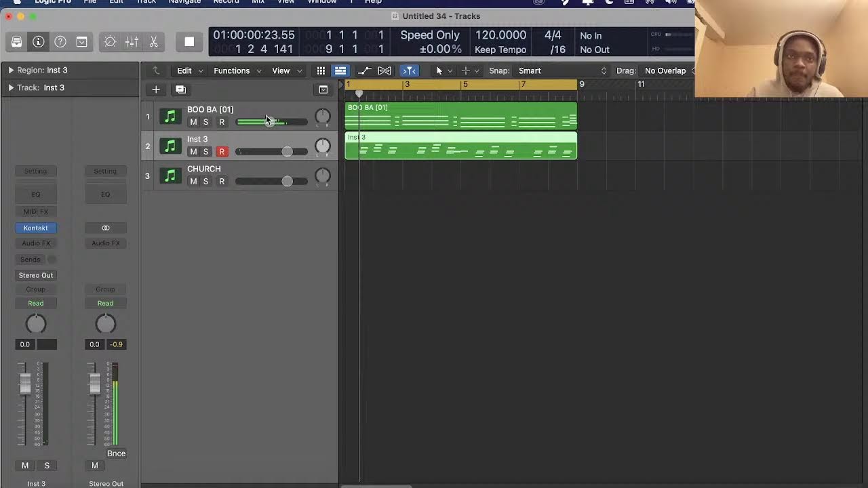Mute the CHURCH track

pyautogui.click(x=193, y=182)
